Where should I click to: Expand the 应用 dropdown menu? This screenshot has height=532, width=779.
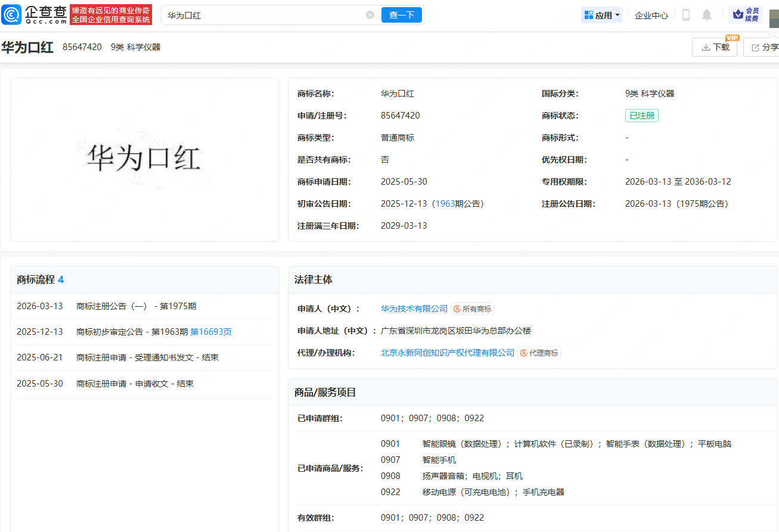(x=602, y=14)
